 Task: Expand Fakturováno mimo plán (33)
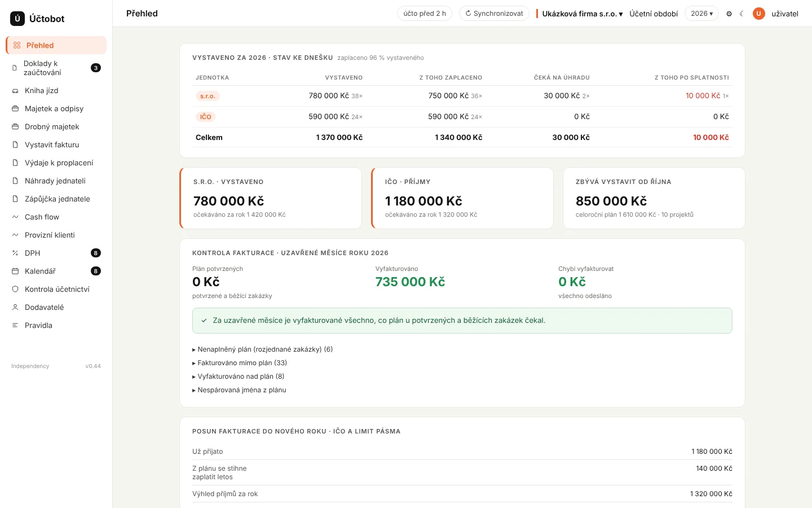(x=240, y=363)
